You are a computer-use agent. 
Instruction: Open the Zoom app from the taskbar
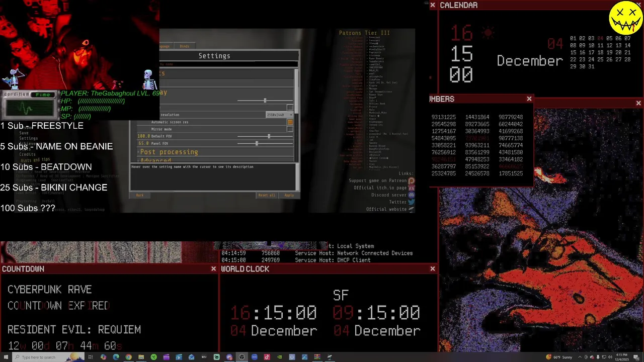[x=254, y=357]
